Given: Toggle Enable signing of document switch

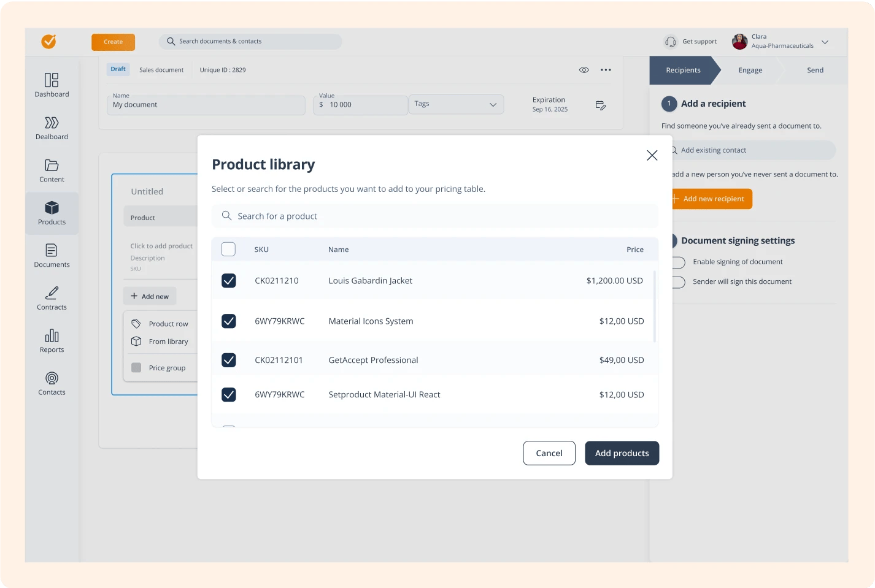Looking at the screenshot, I should (x=678, y=262).
